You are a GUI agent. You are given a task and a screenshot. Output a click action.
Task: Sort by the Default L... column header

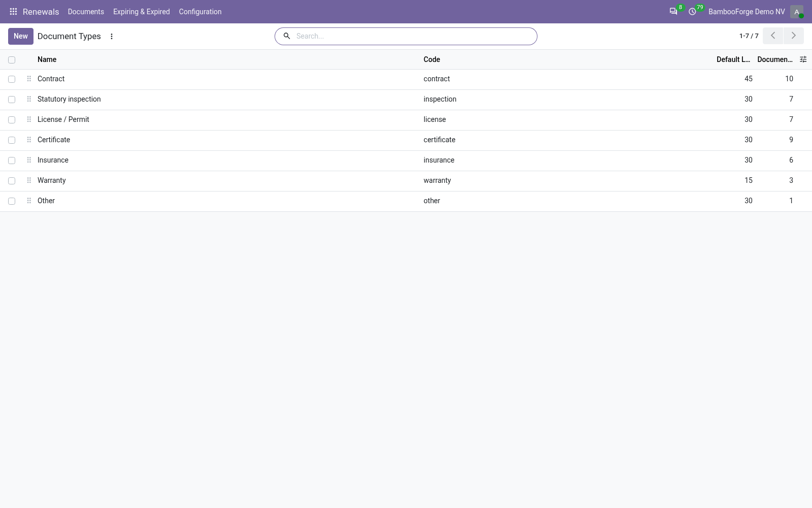tap(733, 59)
